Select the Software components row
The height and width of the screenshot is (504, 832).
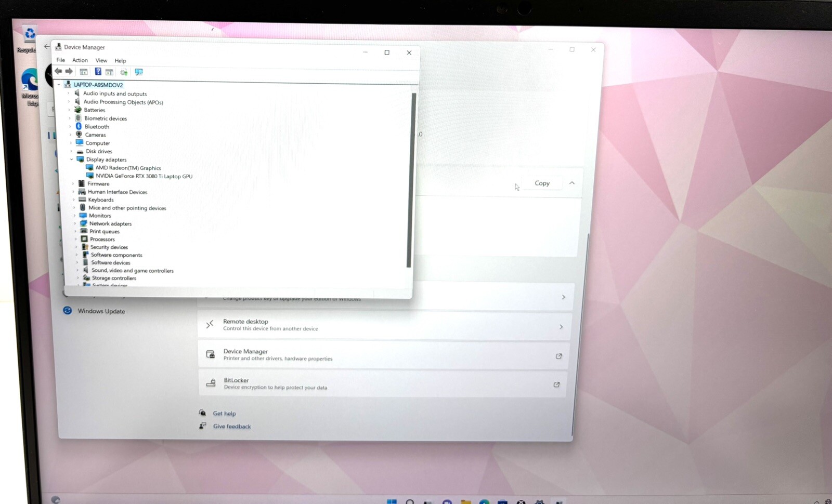click(x=116, y=255)
